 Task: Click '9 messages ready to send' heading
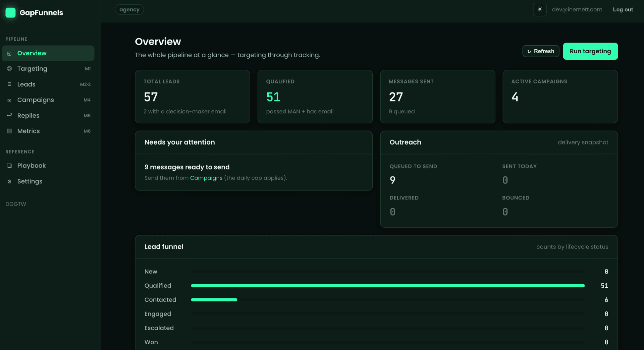[187, 167]
